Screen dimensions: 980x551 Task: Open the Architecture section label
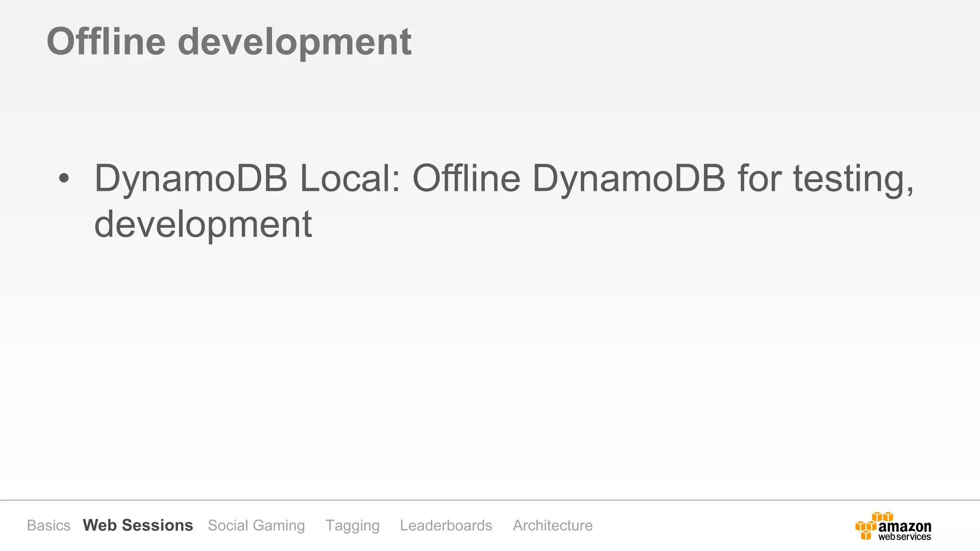click(x=553, y=525)
